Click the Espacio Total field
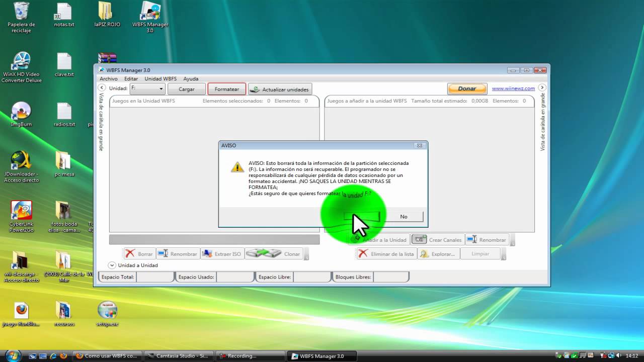 pyautogui.click(x=155, y=277)
